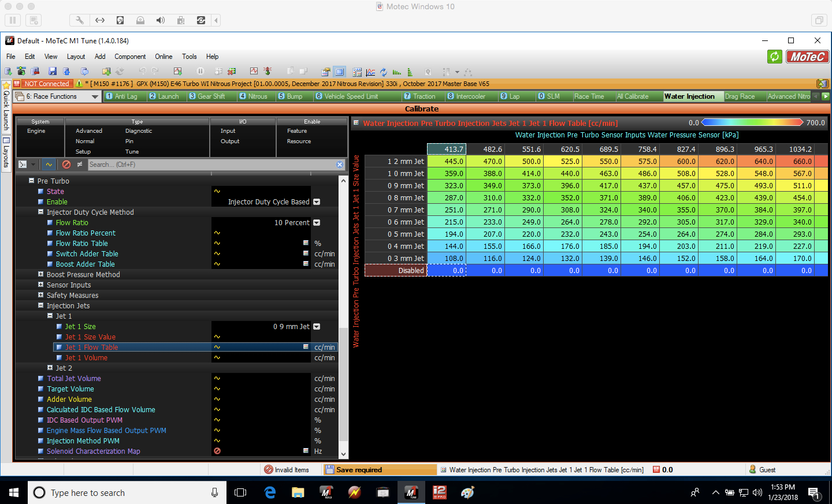Click the tree panel scrollbar down arrow

(343, 455)
